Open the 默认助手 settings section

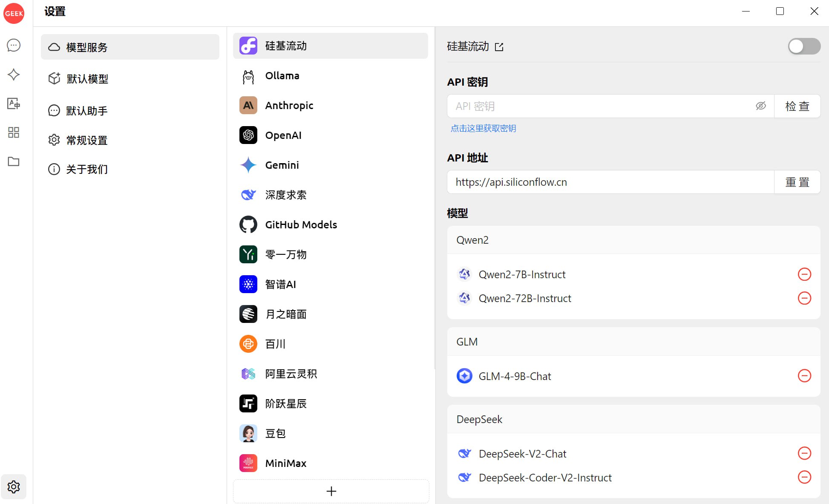pyautogui.click(x=130, y=111)
